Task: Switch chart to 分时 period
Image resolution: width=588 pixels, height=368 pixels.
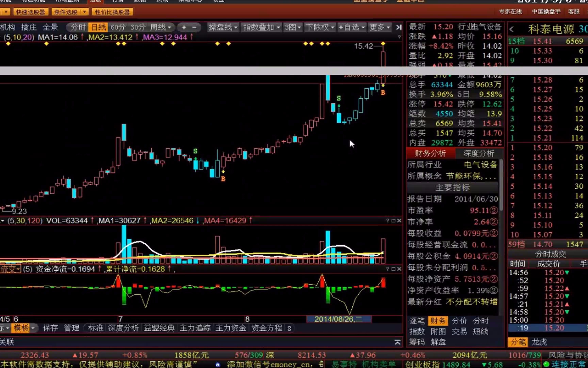Action: click(x=78, y=27)
